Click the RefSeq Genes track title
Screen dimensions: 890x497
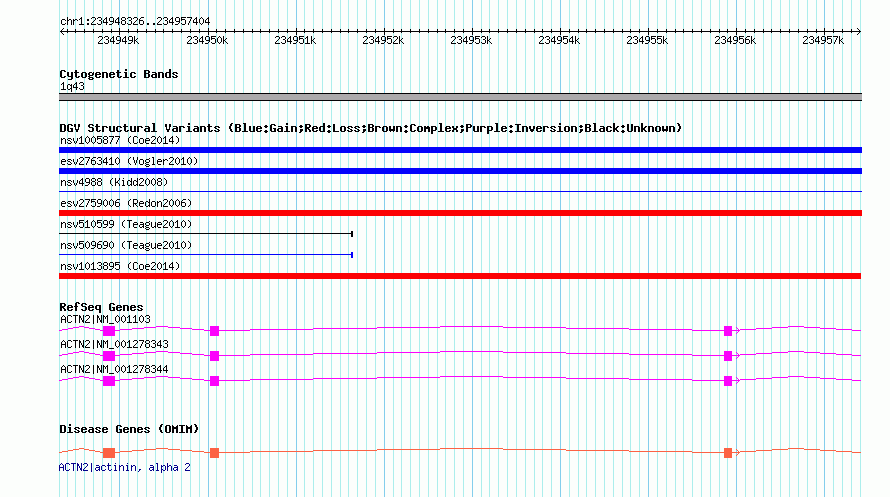click(x=101, y=308)
